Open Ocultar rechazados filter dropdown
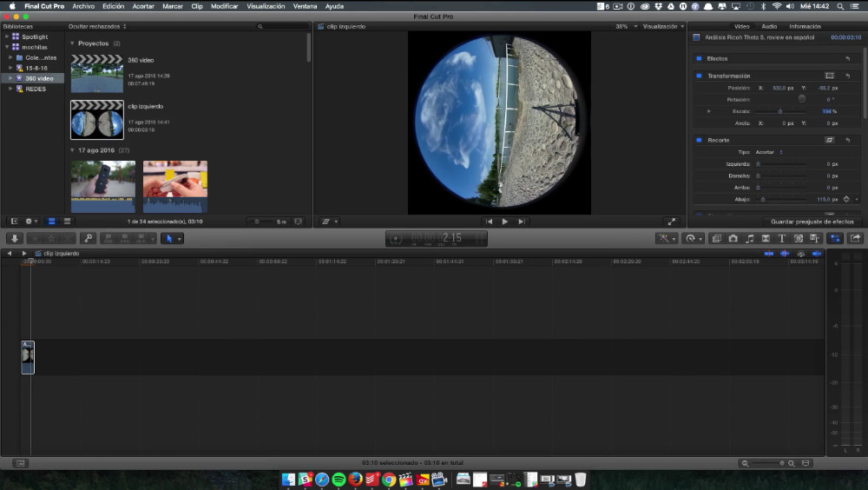The width and height of the screenshot is (868, 490). [97, 27]
